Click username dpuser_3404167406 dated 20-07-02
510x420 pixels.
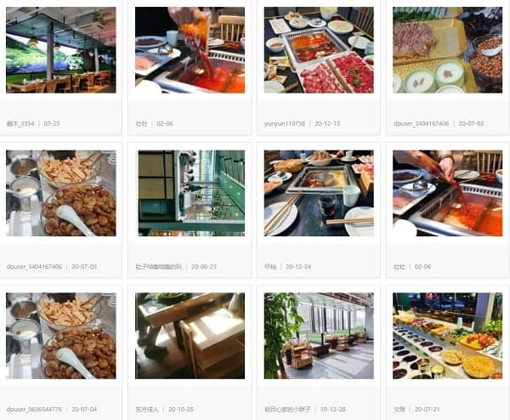pos(421,123)
